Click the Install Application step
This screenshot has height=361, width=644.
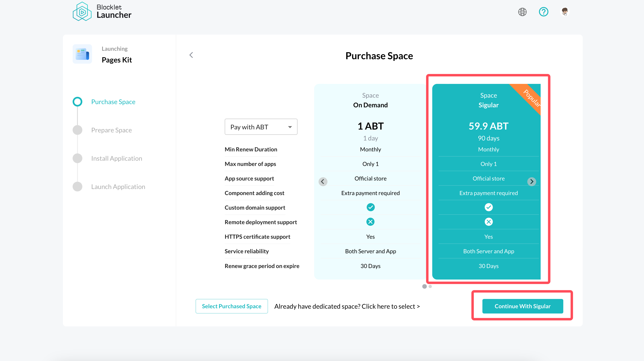point(117,158)
